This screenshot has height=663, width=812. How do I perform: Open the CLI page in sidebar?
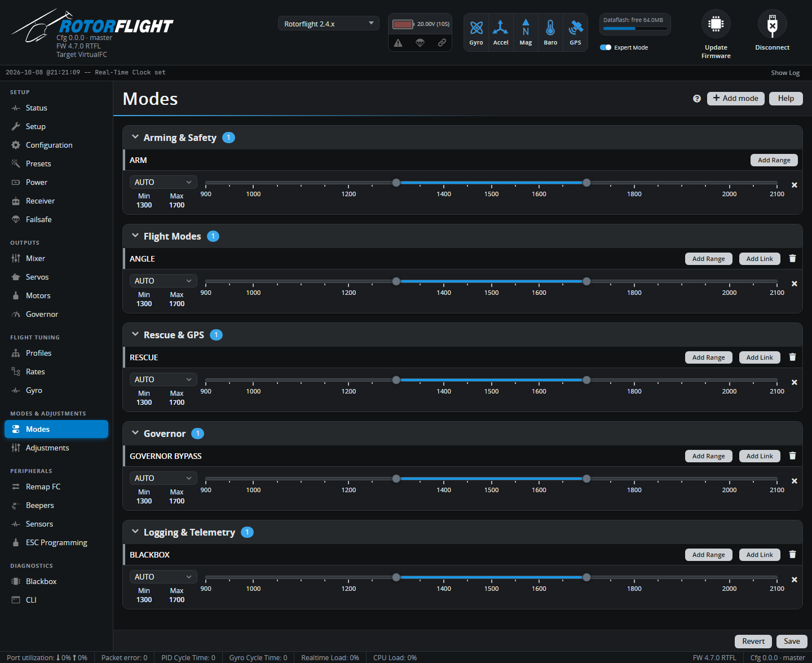point(56,600)
